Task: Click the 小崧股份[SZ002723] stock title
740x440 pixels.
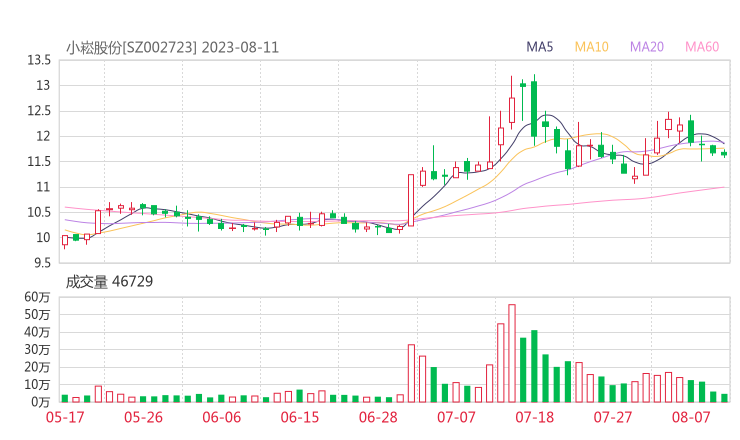Action: coord(132,47)
